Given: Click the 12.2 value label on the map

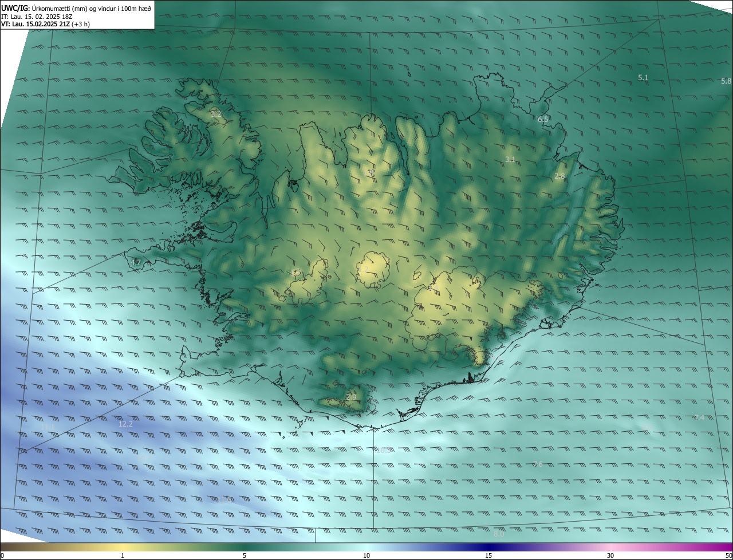Looking at the screenshot, I should [125, 424].
